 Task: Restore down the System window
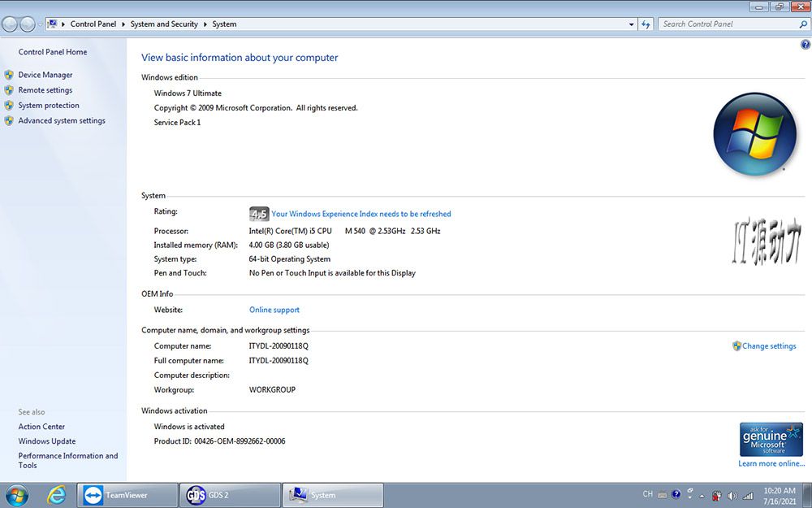point(779,7)
